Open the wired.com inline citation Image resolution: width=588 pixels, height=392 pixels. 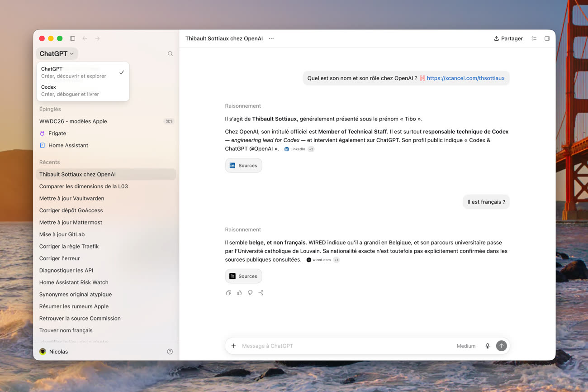[x=318, y=260]
